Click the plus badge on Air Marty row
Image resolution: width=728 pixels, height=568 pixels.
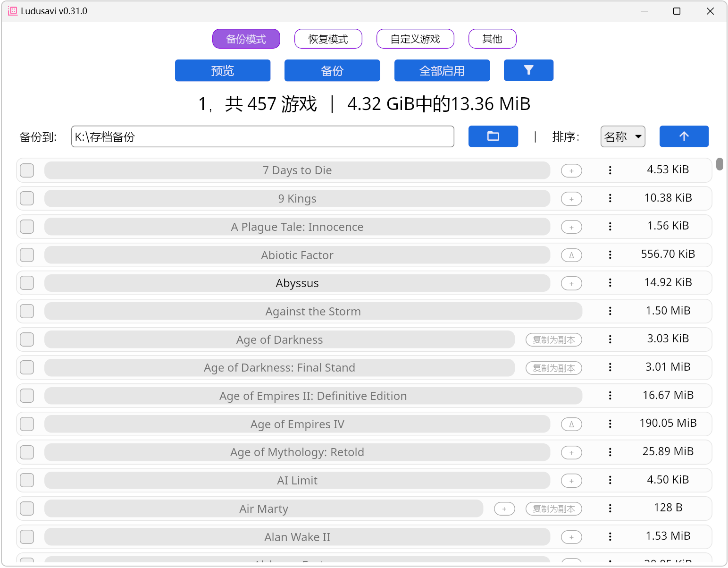click(x=504, y=509)
